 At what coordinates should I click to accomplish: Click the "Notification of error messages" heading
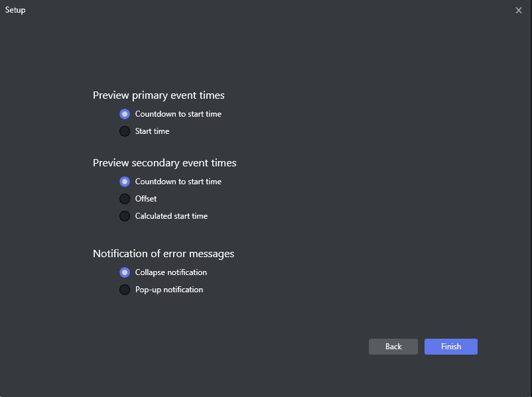[x=163, y=254]
